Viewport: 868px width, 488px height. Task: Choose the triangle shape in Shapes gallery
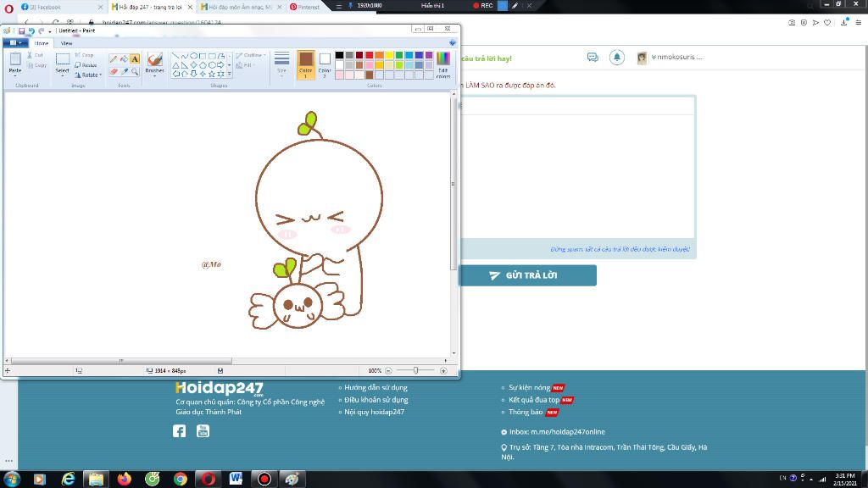coord(176,64)
